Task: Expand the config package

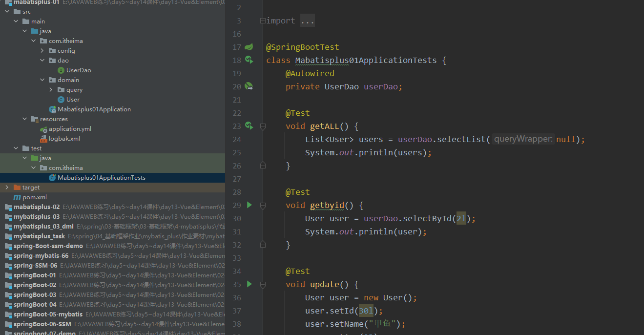Action: pyautogui.click(x=42, y=51)
